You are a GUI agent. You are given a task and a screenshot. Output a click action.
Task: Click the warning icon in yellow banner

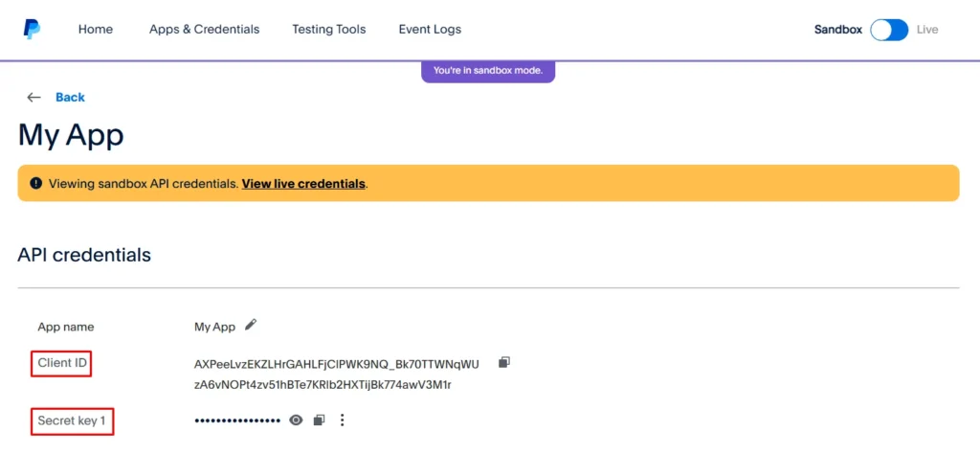pos(36,183)
